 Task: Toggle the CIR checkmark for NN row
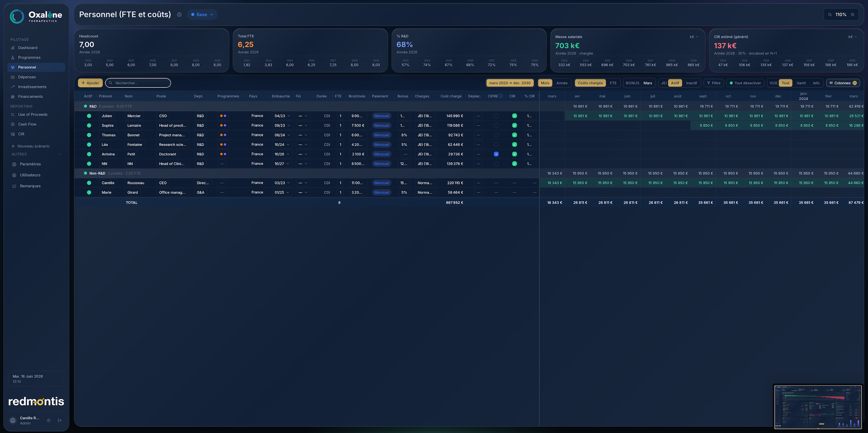coord(514,164)
